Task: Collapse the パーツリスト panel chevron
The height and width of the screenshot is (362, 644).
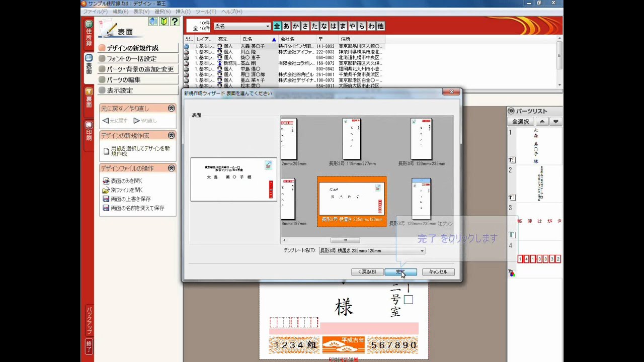Action: tap(511, 111)
